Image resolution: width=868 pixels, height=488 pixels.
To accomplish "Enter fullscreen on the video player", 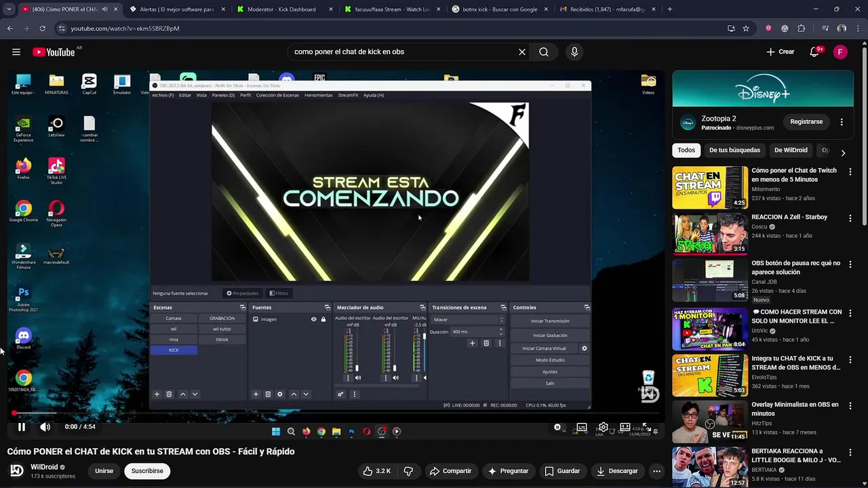I will 647,427.
